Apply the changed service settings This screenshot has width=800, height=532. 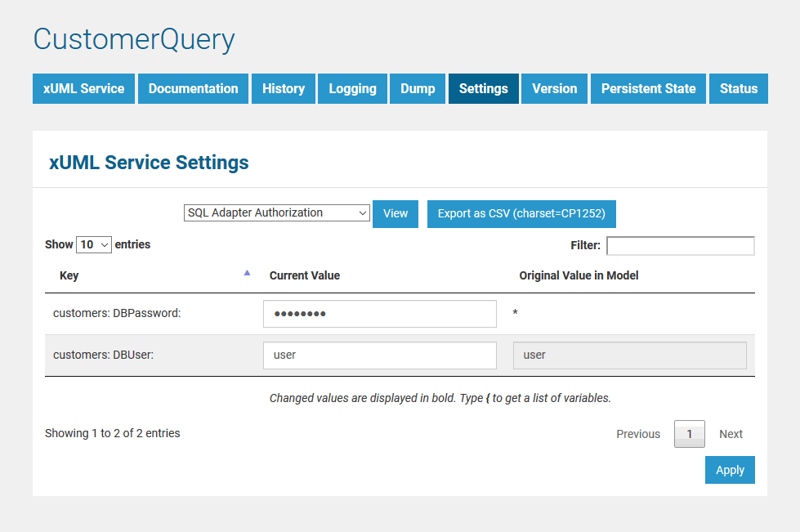point(730,470)
